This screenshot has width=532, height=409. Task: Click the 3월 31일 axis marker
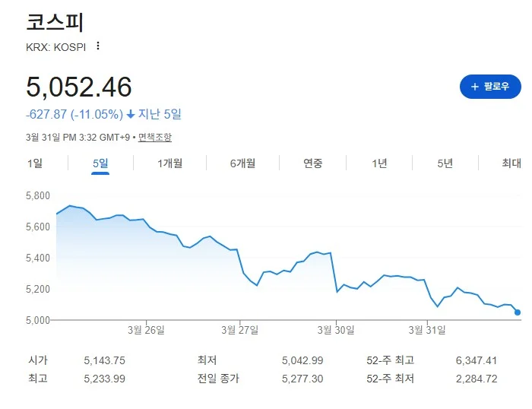[427, 330]
